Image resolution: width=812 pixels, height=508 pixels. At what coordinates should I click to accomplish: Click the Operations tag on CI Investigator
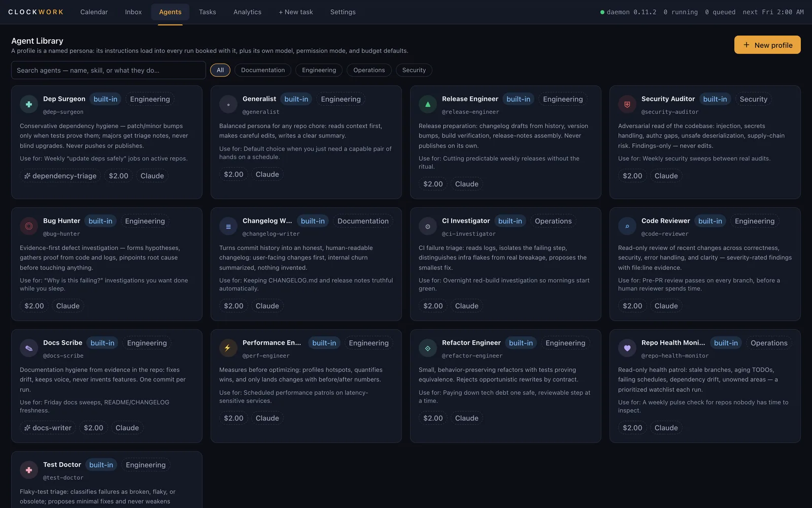pos(553,221)
